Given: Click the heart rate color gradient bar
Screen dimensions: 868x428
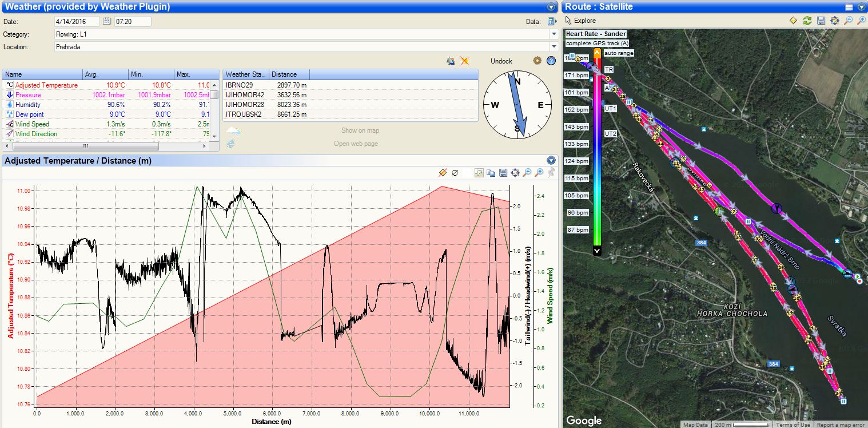Looking at the screenshot, I should 597,152.
